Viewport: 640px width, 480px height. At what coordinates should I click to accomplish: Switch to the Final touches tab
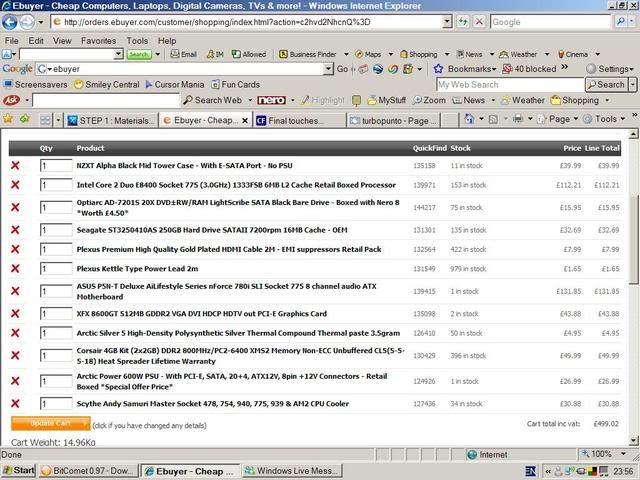299,120
